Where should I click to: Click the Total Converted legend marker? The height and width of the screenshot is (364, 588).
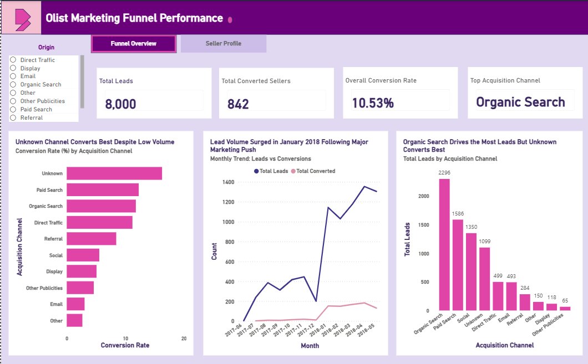[293, 171]
